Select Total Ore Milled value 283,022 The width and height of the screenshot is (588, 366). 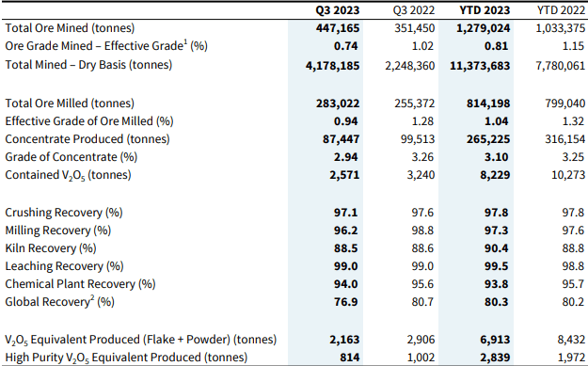338,103
